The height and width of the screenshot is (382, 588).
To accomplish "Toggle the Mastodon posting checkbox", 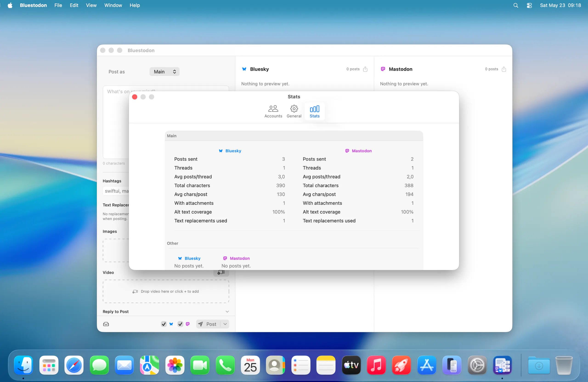I will pyautogui.click(x=180, y=324).
